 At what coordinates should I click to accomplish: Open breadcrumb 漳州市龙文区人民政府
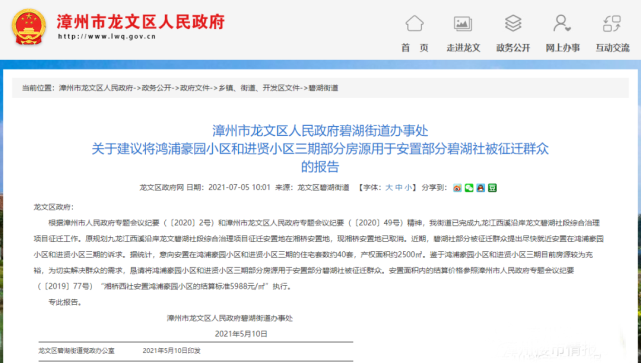[96, 88]
